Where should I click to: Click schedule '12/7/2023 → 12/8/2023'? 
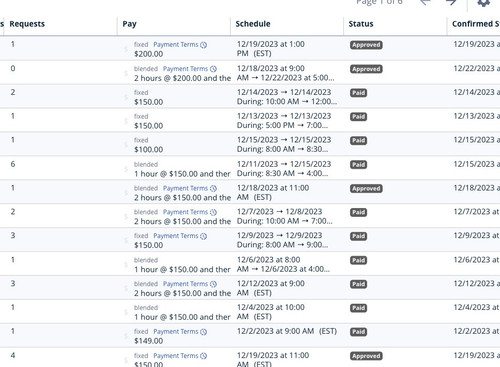coord(279,212)
